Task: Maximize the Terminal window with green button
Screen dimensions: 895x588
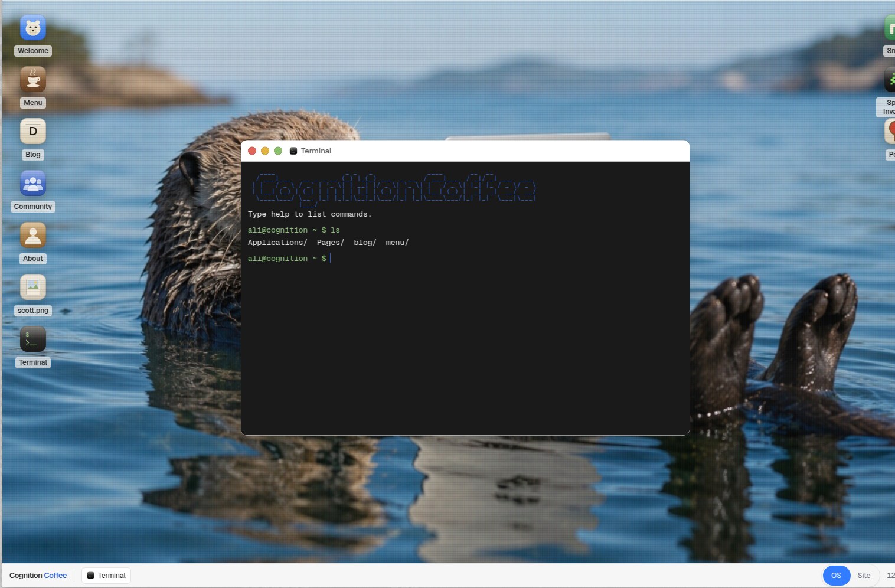Action: tap(278, 151)
